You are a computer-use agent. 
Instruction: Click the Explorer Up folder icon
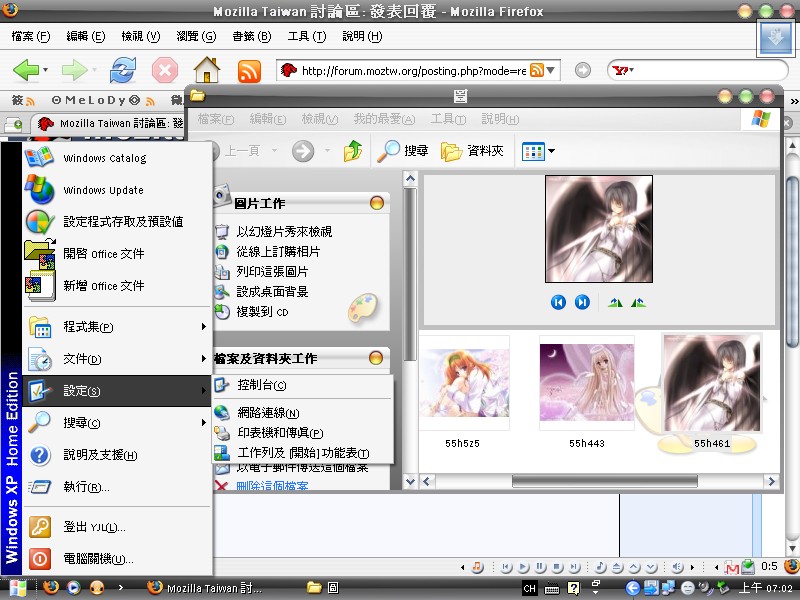tap(352, 151)
